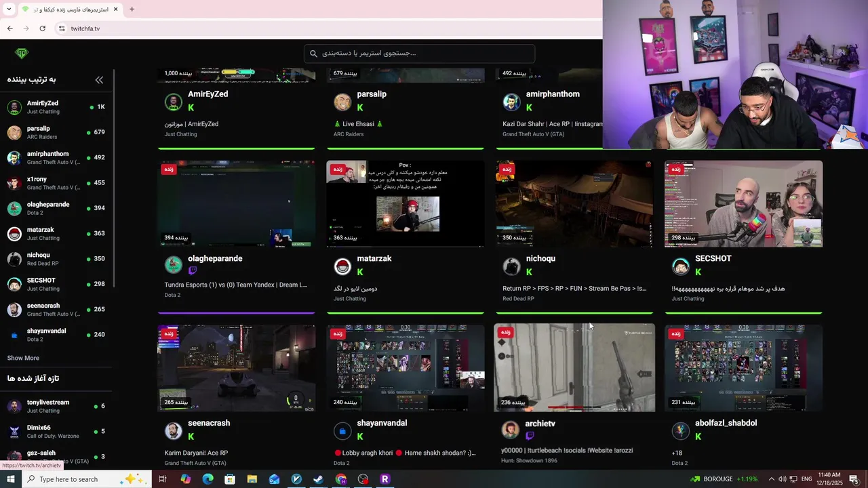Open olagheparande stream thumbnail

tap(236, 203)
